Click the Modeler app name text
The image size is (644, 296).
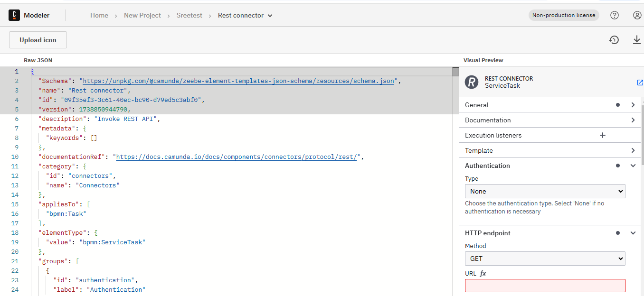coord(37,15)
